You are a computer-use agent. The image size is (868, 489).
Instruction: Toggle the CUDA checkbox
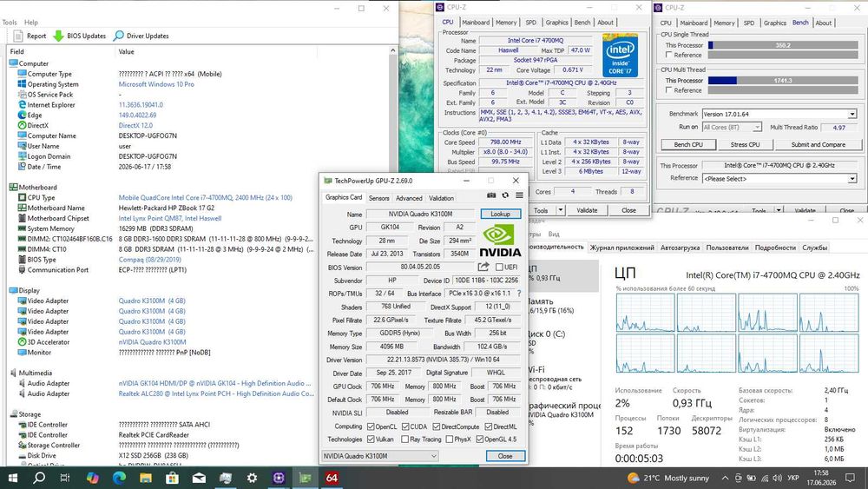pos(405,426)
